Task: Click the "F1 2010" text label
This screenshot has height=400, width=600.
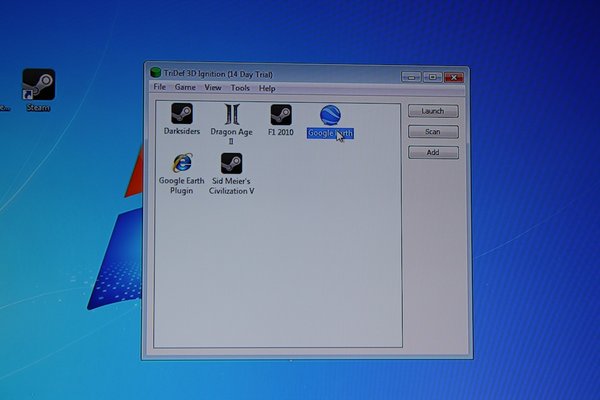Action: point(281,132)
